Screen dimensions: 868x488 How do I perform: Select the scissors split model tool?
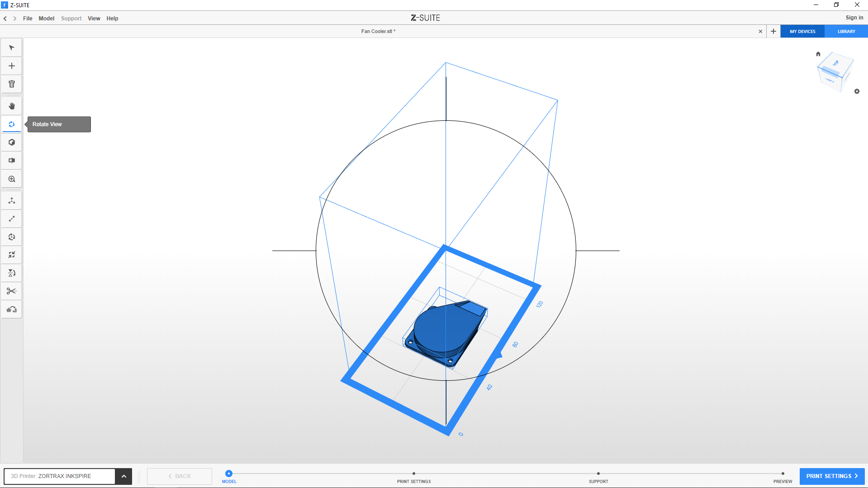tap(12, 291)
